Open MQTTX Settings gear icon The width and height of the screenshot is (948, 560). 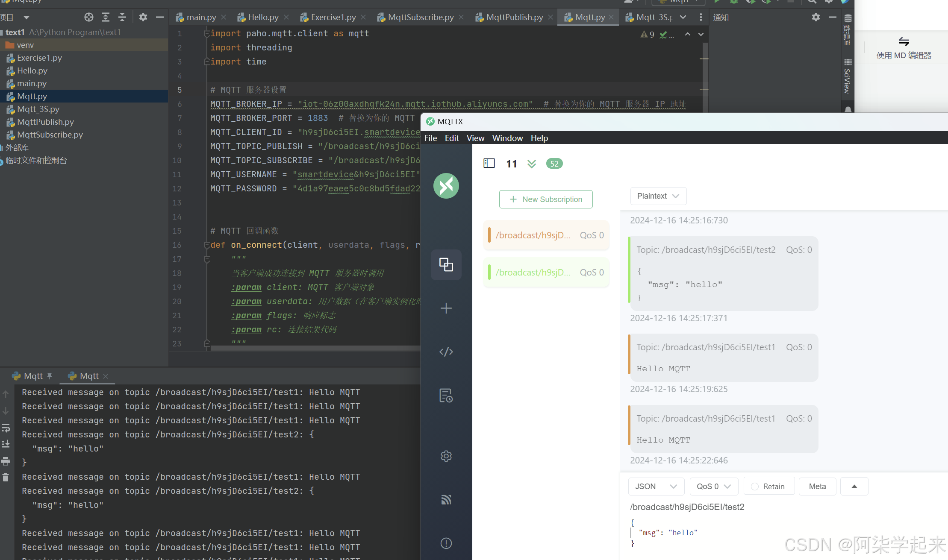point(446,456)
